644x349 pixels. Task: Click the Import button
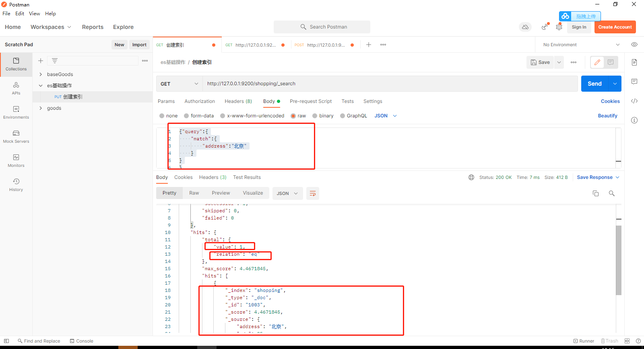point(139,45)
